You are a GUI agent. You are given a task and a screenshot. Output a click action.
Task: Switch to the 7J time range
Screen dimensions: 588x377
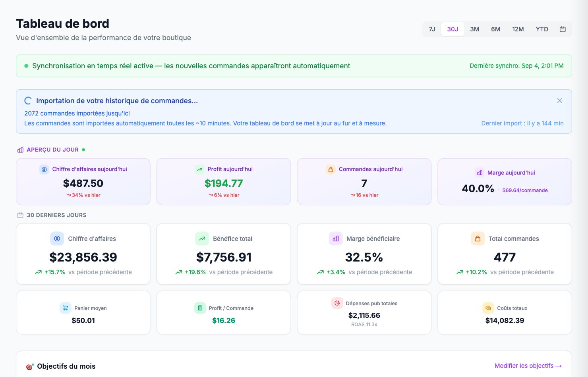(x=432, y=29)
